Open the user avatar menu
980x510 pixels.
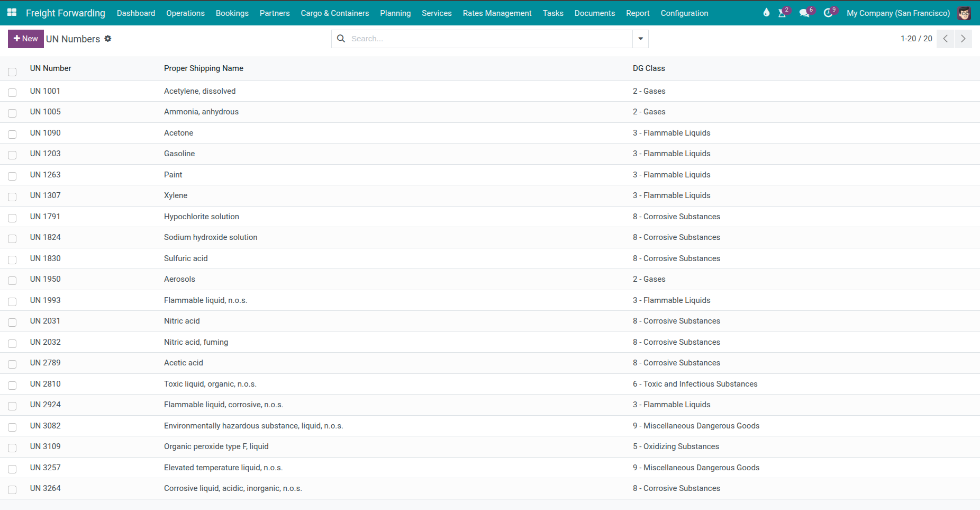pyautogui.click(x=964, y=13)
